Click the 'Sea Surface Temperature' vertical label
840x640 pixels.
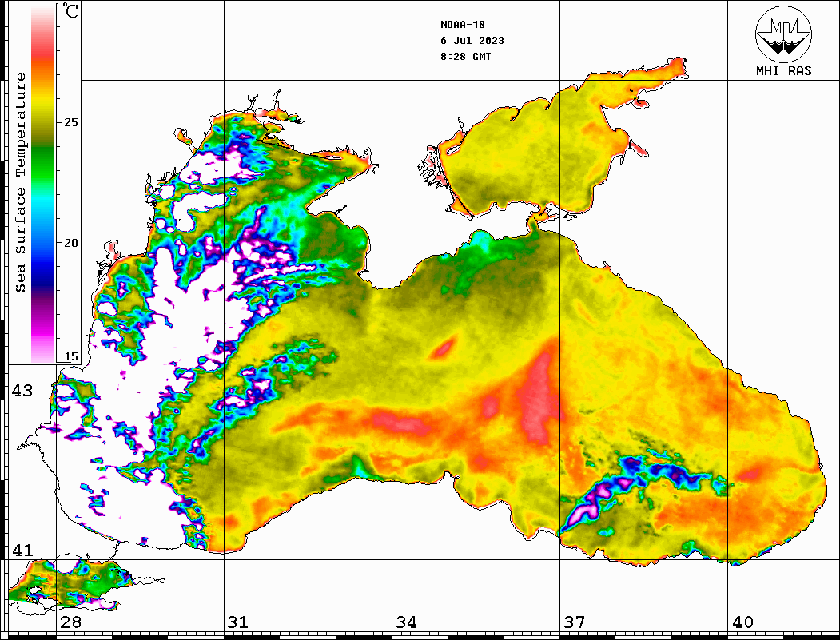[x=20, y=183]
